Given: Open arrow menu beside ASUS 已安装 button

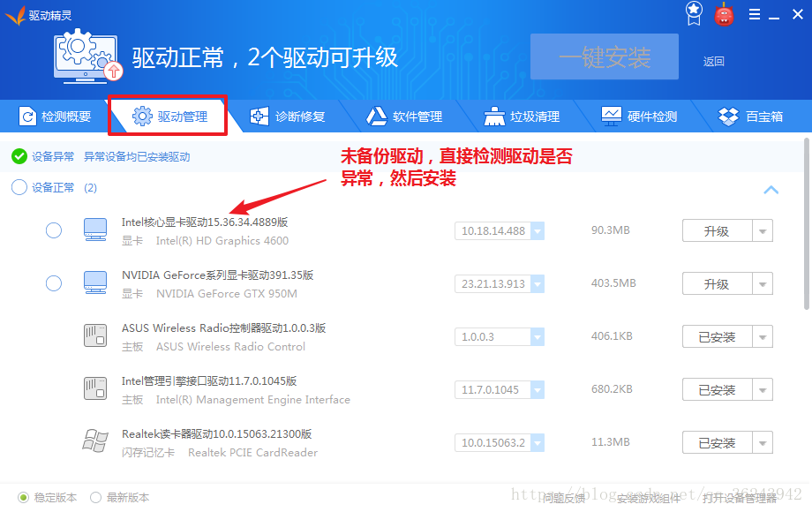Looking at the screenshot, I should pyautogui.click(x=763, y=336).
